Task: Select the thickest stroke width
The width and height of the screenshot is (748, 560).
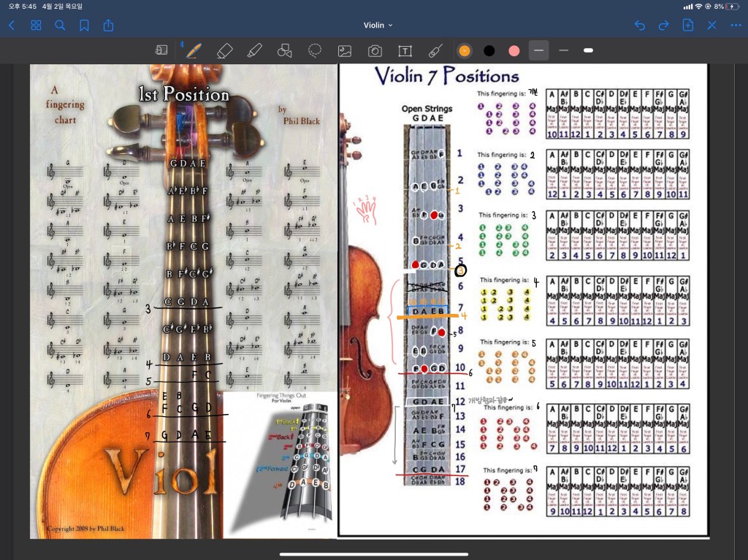Action: (588, 50)
